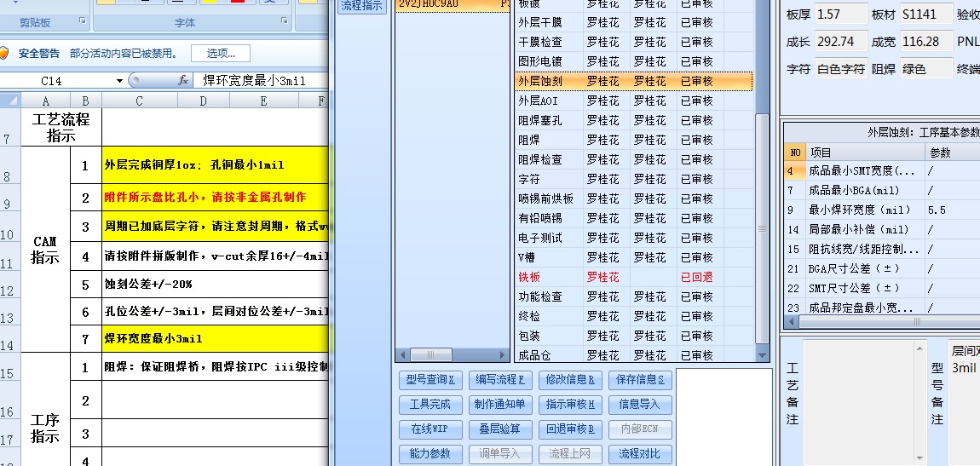The image size is (980, 466).
Task: Click the 成宽 field showing 116.28
Action: pos(926,42)
